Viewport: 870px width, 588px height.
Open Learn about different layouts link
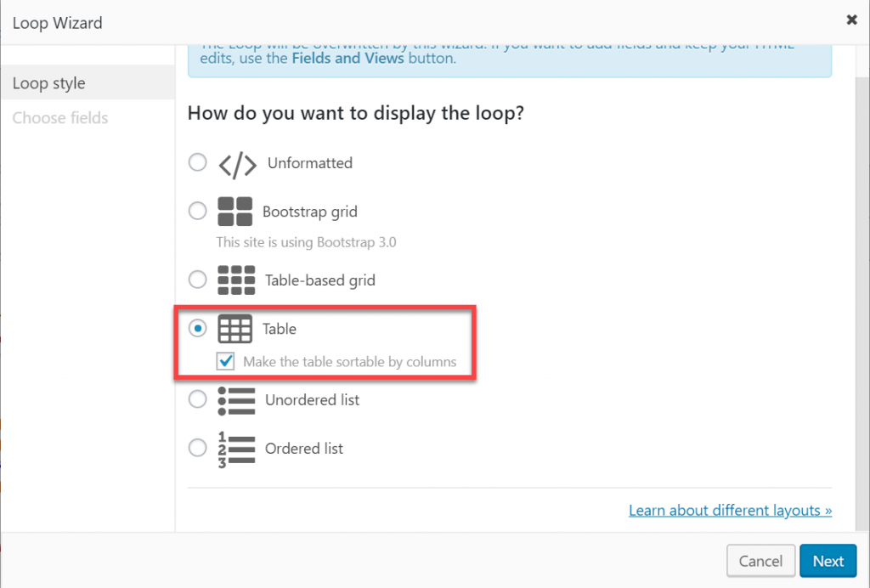click(x=730, y=511)
